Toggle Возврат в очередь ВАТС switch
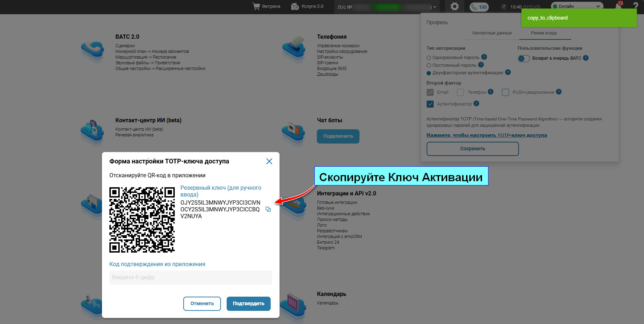The width and height of the screenshot is (644, 324). pyautogui.click(x=524, y=59)
